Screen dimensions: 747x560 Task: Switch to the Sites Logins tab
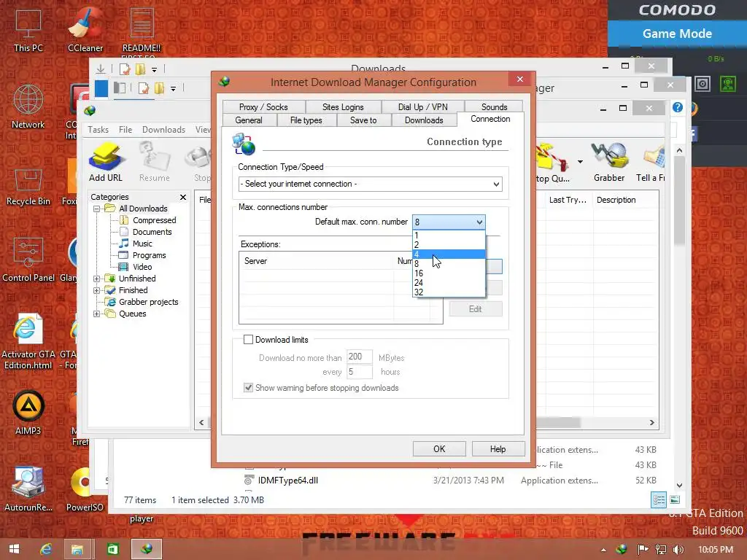[x=343, y=107]
